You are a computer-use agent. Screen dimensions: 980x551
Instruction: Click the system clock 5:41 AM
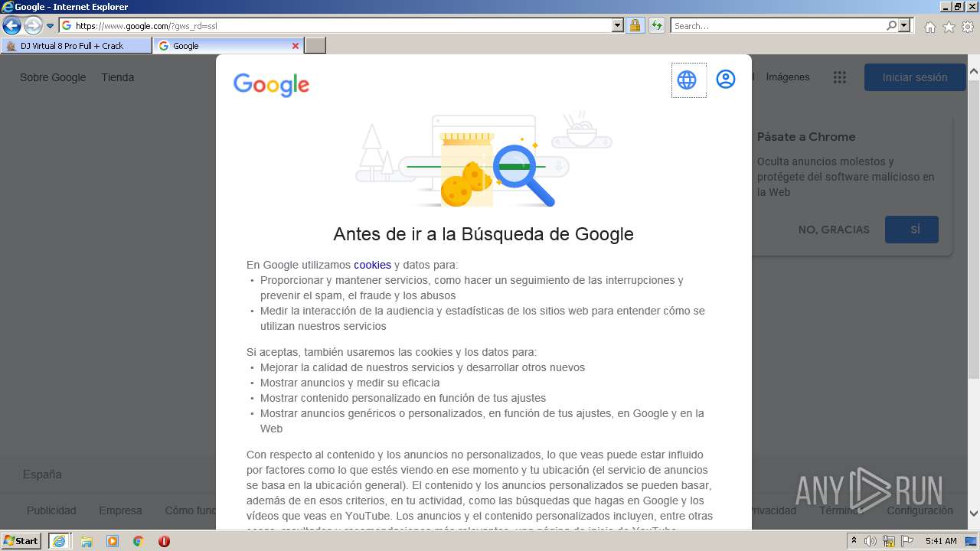941,541
